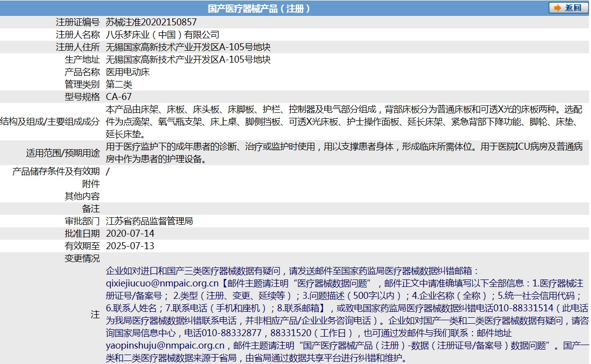Select intended use text starting 用于医疗监护下

point(345,153)
